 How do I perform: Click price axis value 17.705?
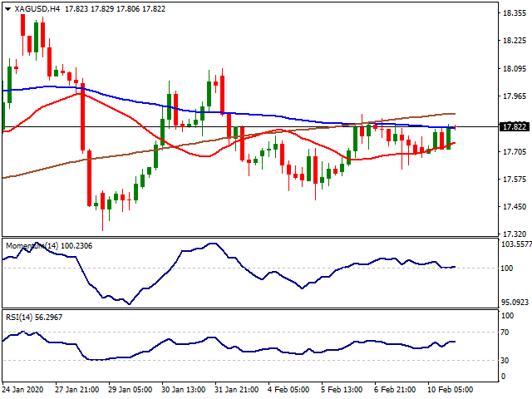(515, 152)
